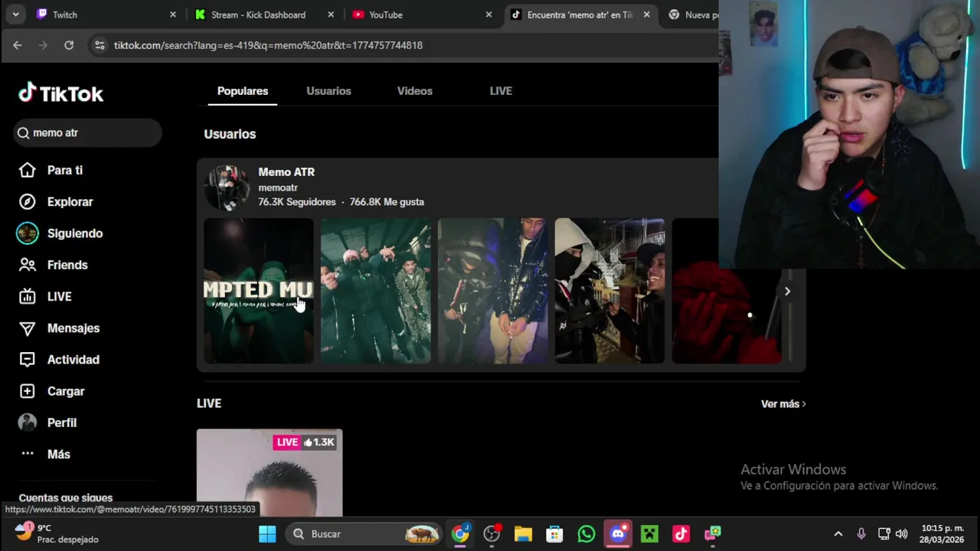The image size is (980, 551).
Task: Open File Explorer from the taskbar
Action: (x=523, y=534)
